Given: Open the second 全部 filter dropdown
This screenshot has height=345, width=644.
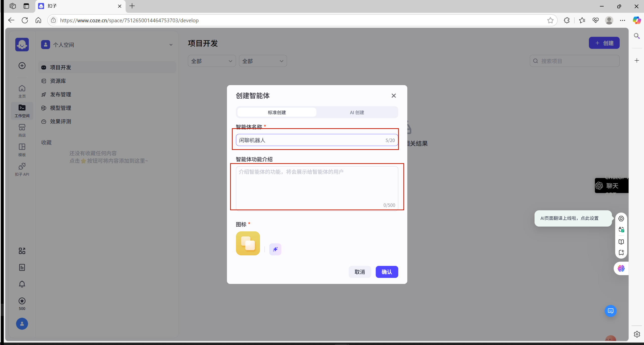Looking at the screenshot, I should 263,61.
